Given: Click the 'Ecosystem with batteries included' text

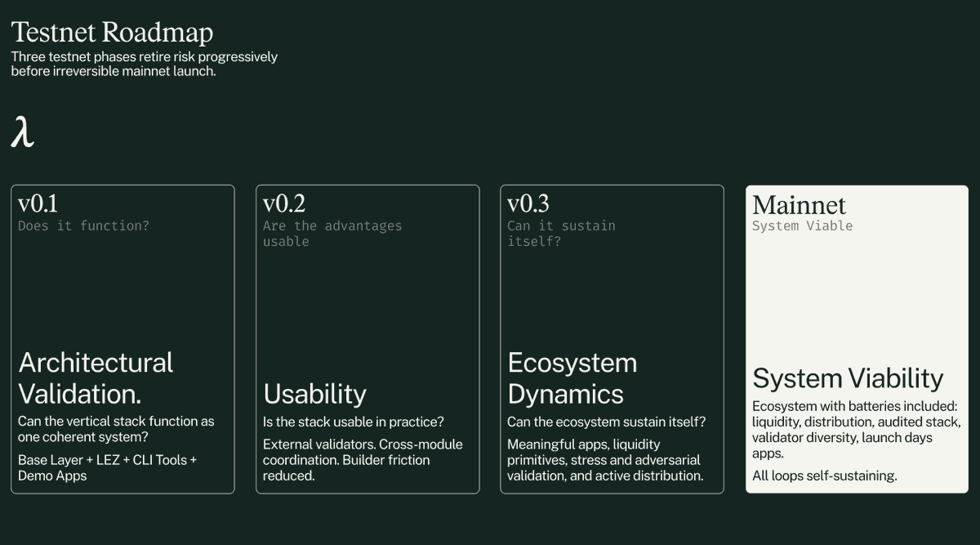Looking at the screenshot, I should click(x=856, y=430).
